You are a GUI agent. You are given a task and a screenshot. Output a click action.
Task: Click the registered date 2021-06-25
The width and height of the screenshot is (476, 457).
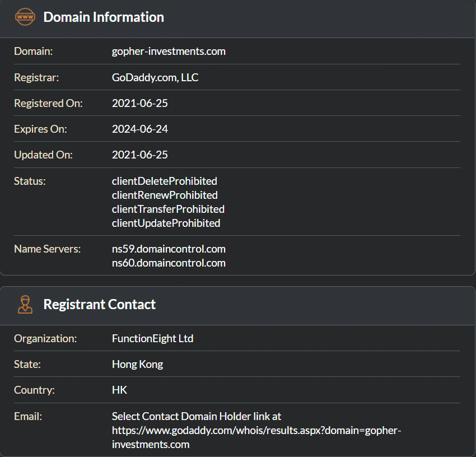pyautogui.click(x=140, y=103)
